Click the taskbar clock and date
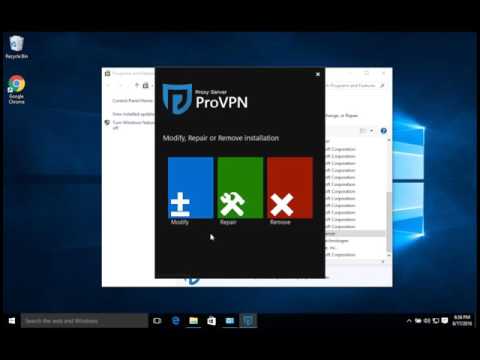 [462, 320]
